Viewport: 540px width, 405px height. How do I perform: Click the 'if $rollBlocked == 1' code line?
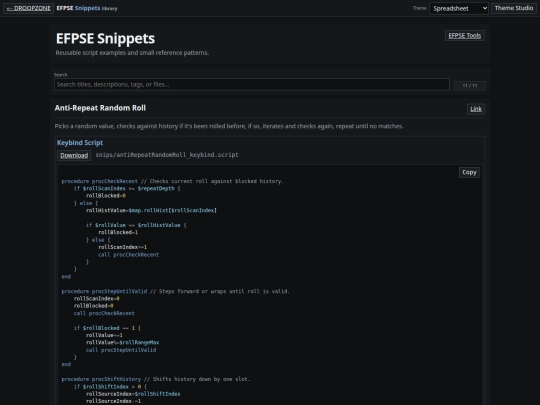(107, 328)
